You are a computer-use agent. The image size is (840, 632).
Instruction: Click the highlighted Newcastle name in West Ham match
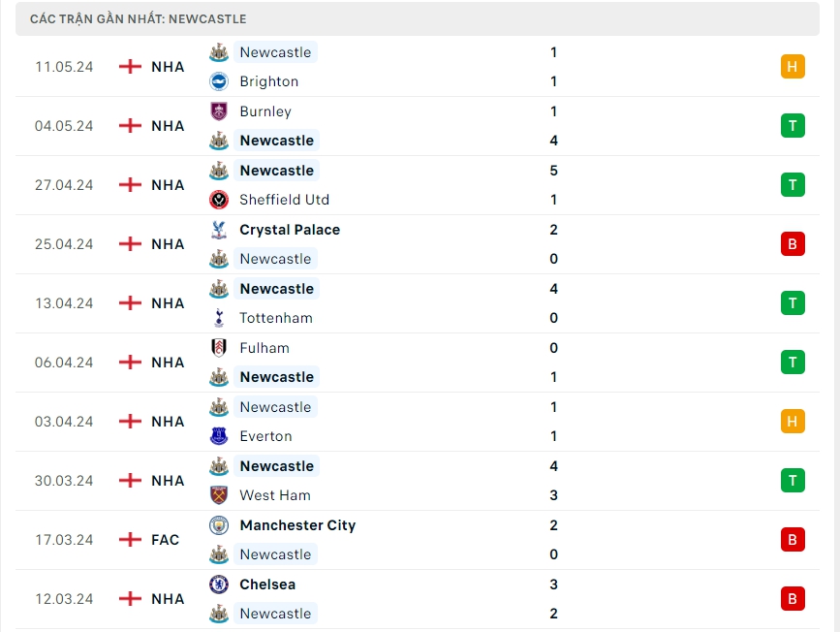pos(276,466)
